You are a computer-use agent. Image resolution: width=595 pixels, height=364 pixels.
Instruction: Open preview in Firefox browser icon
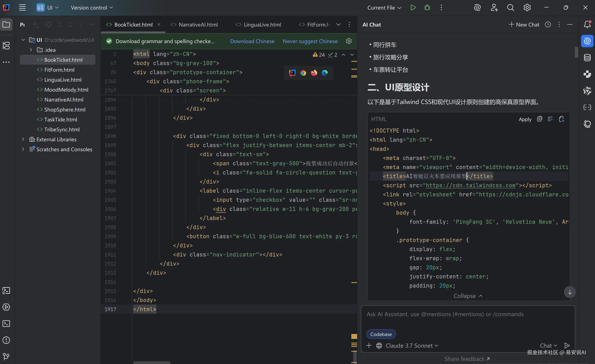click(314, 73)
